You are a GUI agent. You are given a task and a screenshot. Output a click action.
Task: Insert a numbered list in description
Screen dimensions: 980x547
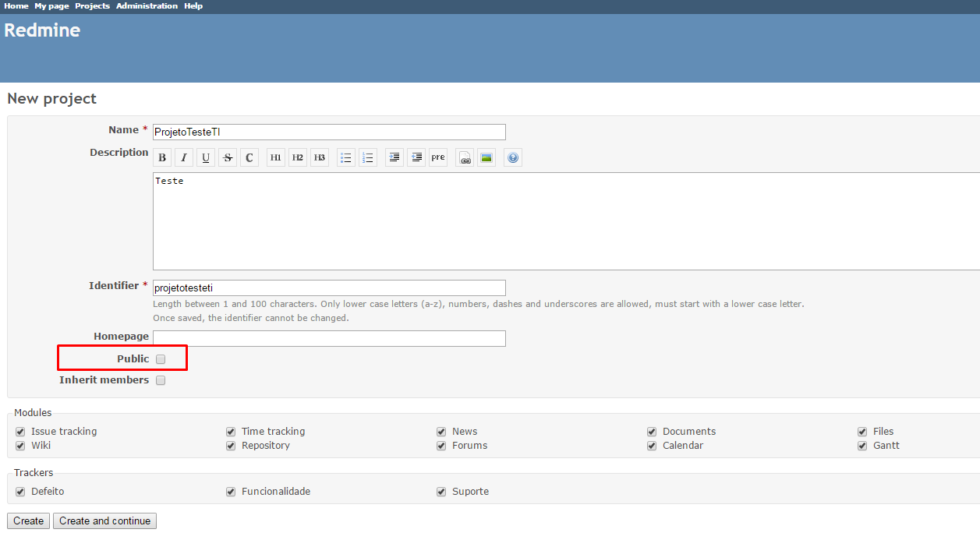coord(368,158)
